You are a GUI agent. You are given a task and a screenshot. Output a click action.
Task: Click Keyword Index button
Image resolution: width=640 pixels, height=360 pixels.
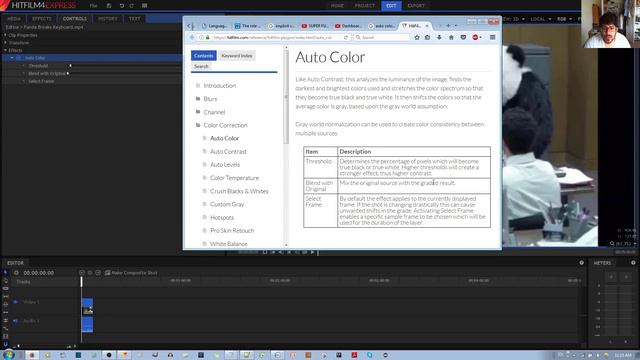pyautogui.click(x=237, y=56)
